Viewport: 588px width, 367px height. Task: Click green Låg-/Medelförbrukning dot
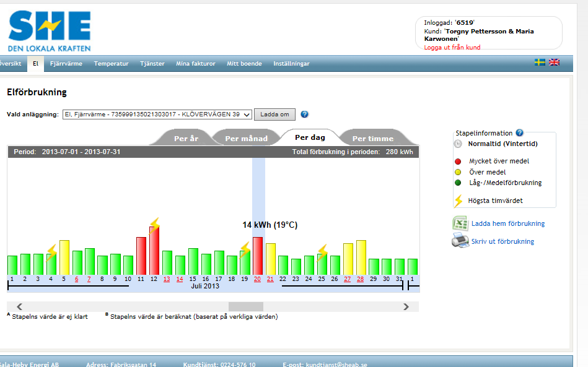pyautogui.click(x=458, y=183)
